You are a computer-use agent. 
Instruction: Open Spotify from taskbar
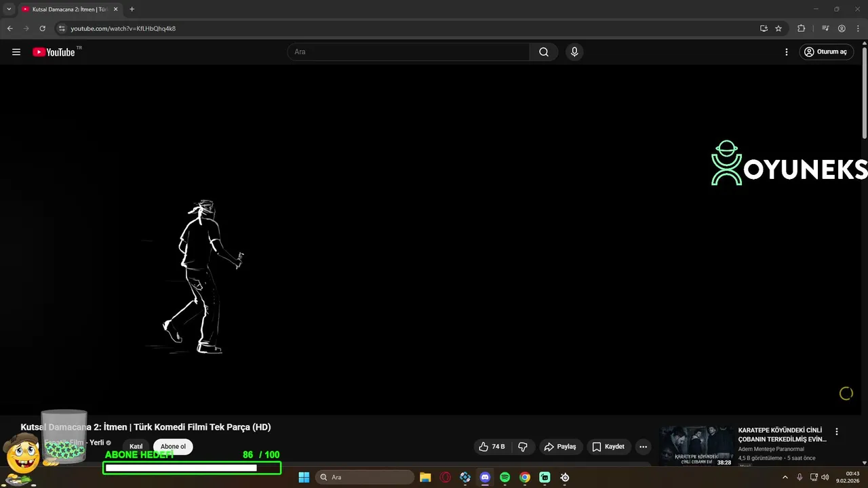(x=505, y=477)
